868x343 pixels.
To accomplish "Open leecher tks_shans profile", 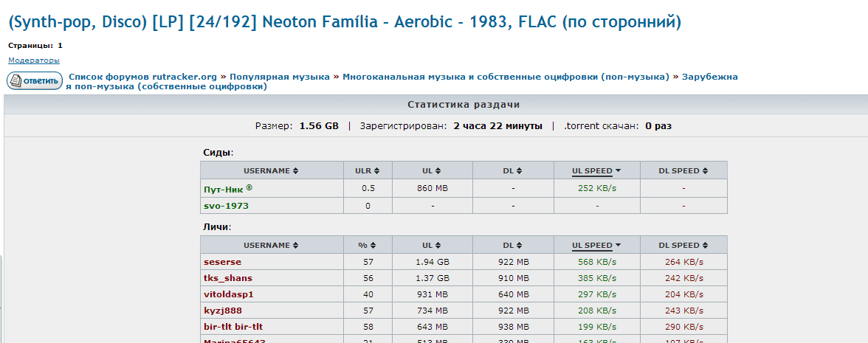I will coord(227,277).
